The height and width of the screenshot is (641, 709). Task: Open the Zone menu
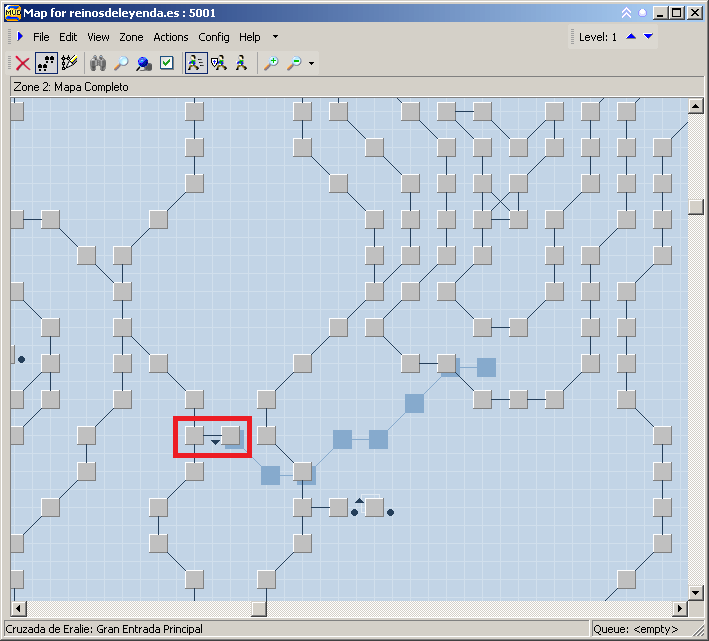tap(131, 37)
